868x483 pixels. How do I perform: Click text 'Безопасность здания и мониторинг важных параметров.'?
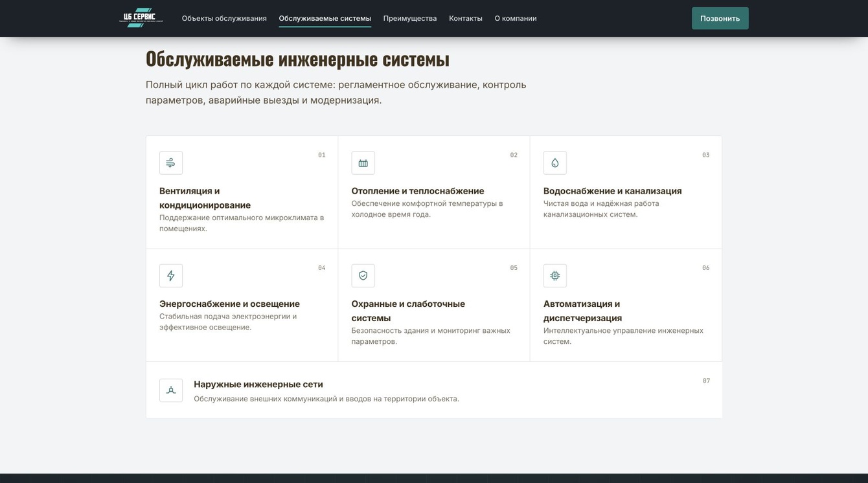431,336
